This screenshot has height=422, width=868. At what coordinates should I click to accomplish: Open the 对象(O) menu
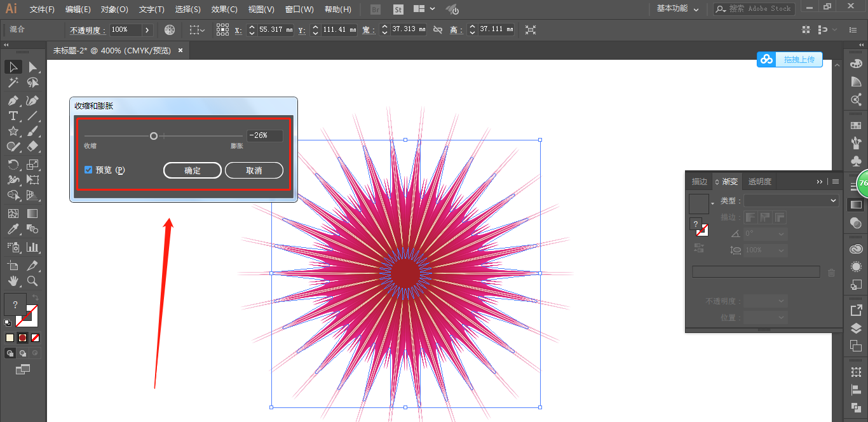coord(114,10)
